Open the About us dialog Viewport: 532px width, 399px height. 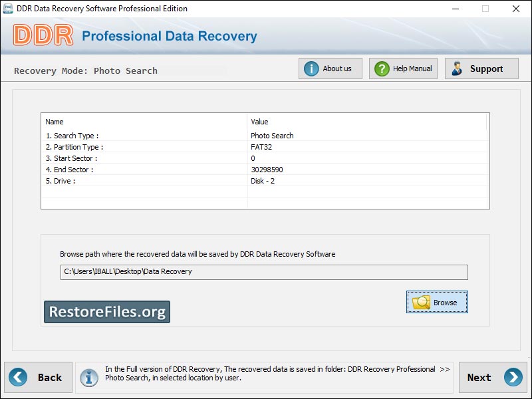(331, 68)
